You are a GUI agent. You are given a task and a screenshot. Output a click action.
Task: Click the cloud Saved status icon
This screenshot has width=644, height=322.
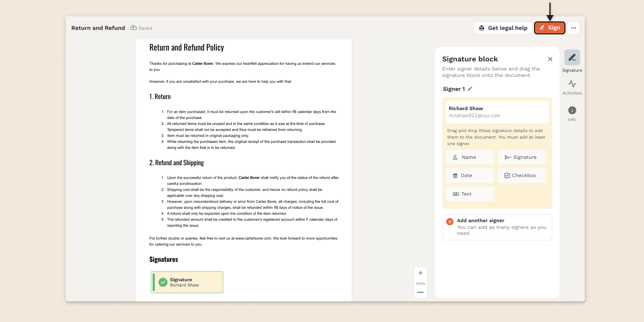134,28
